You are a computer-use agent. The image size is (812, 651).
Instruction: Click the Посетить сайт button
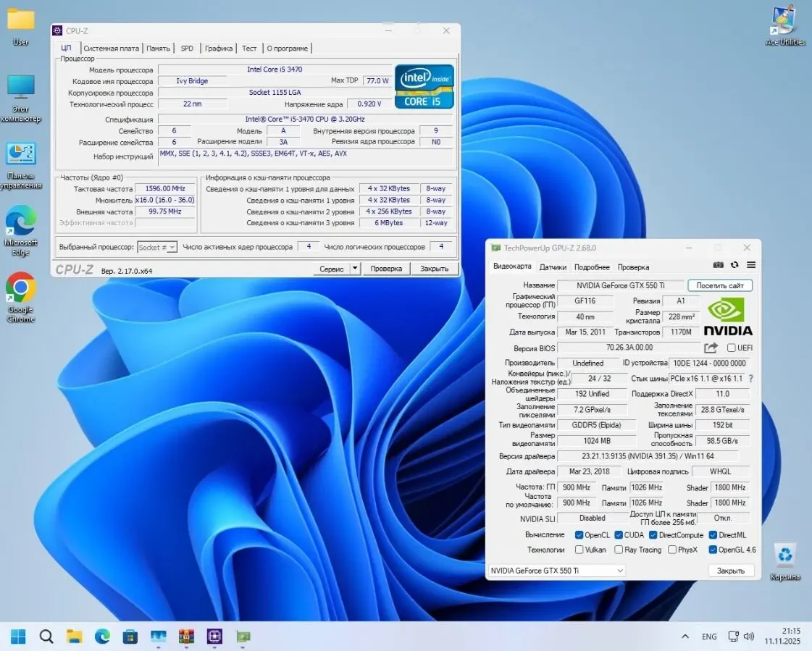point(720,285)
